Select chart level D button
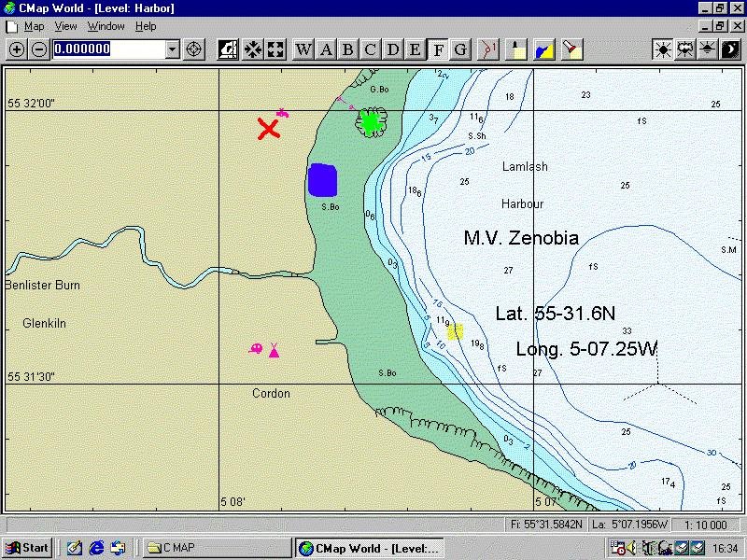 (392, 49)
